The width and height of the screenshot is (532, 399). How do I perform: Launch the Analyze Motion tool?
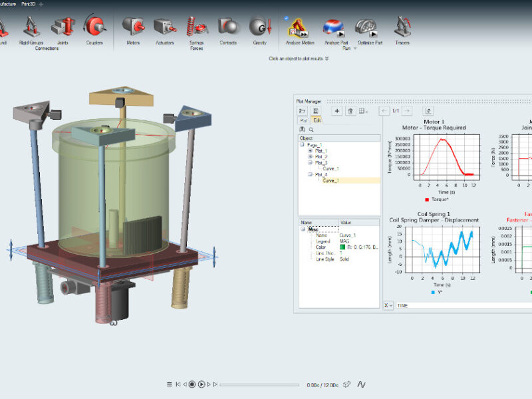299,28
